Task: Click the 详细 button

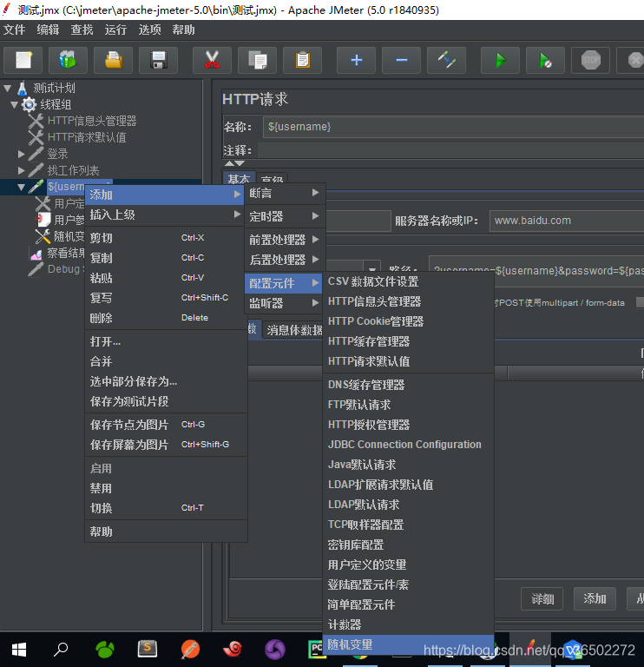Action: click(542, 599)
